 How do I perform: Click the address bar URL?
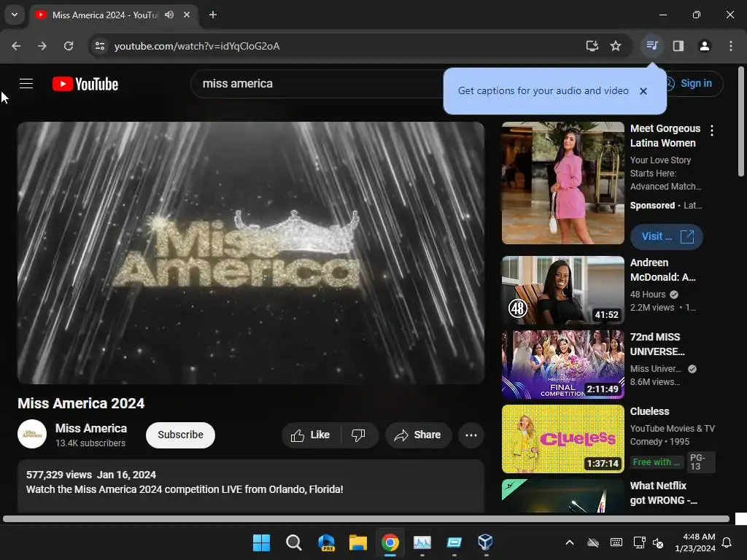click(x=197, y=46)
